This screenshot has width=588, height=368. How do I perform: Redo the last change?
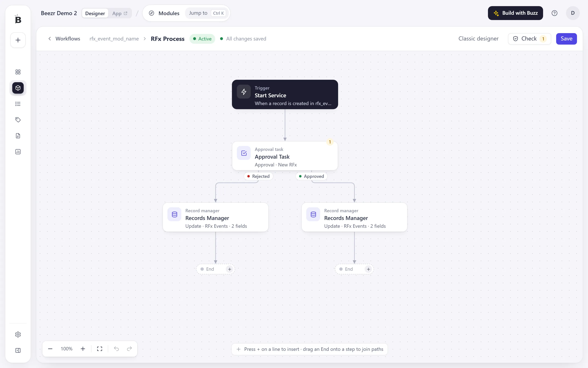[x=129, y=349]
